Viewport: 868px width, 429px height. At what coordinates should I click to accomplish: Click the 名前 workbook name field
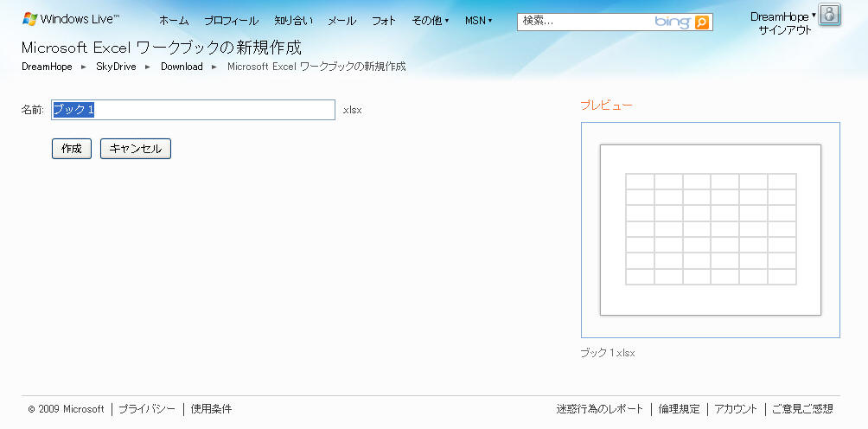[193, 110]
